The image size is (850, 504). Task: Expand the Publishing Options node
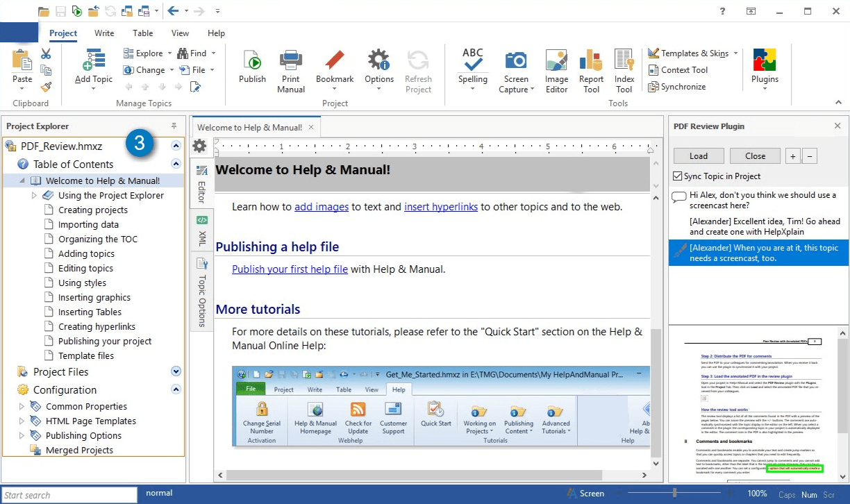pos(22,436)
